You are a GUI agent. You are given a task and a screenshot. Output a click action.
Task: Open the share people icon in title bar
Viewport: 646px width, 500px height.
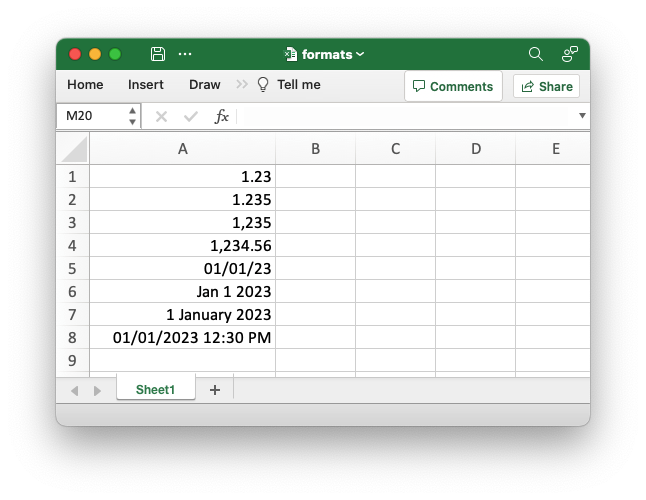click(570, 54)
